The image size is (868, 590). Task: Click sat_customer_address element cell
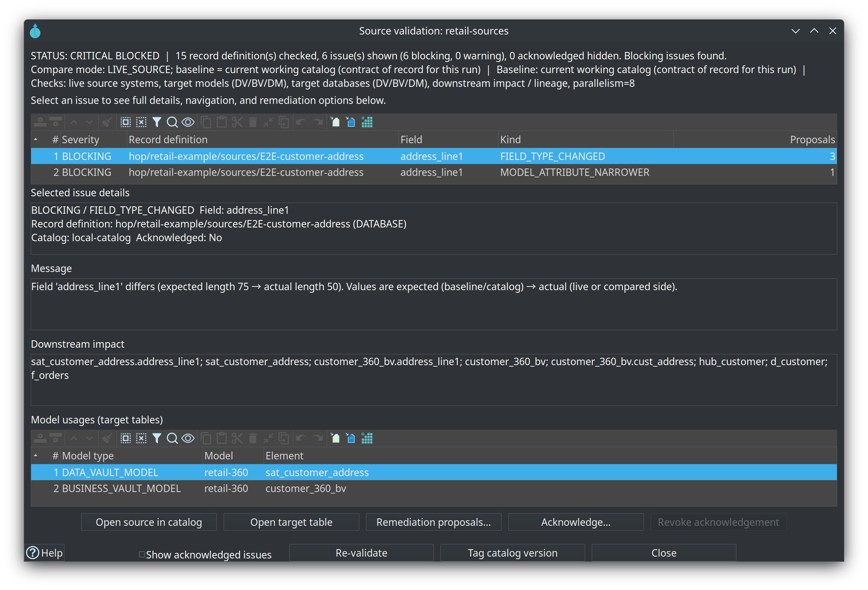point(317,472)
